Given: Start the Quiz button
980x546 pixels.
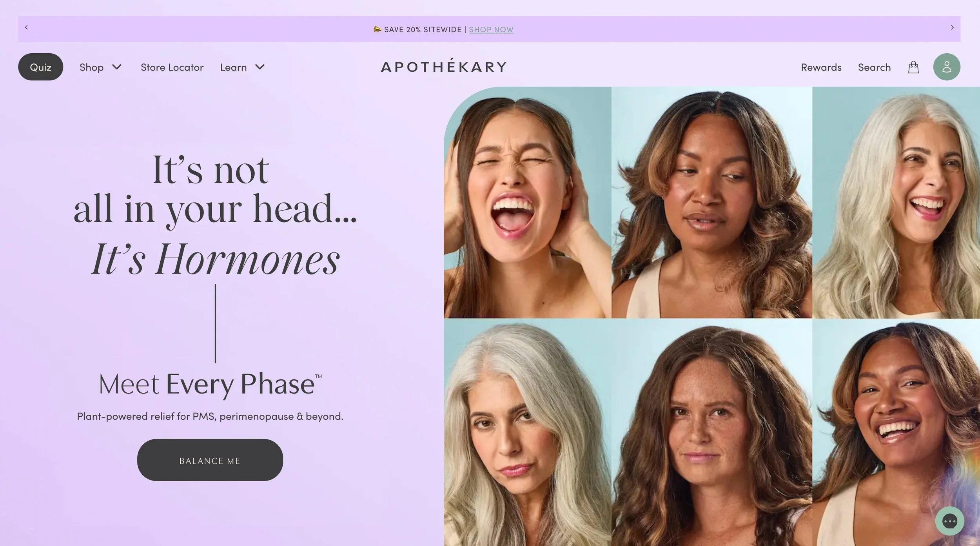Looking at the screenshot, I should tap(41, 67).
